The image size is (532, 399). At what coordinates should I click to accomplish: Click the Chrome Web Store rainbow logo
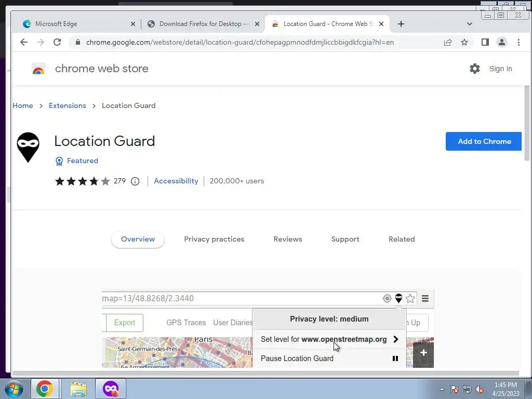[x=38, y=69]
